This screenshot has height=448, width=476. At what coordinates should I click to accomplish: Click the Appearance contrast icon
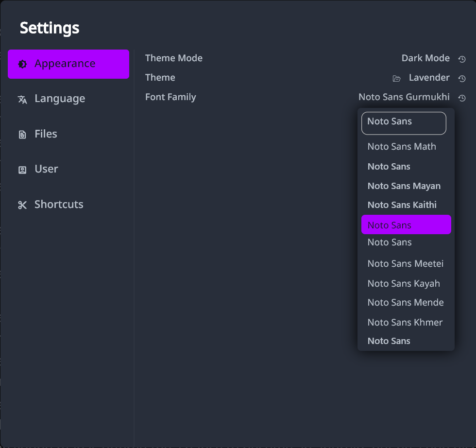coord(23,64)
